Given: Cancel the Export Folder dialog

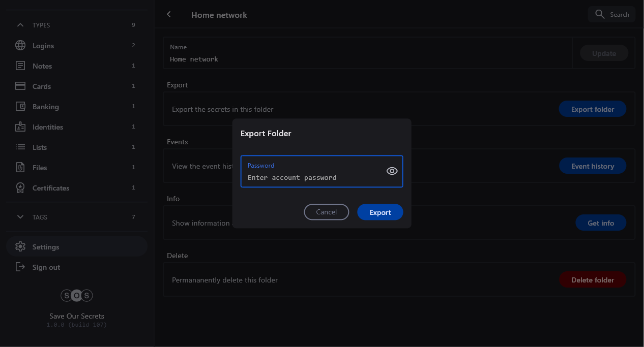Looking at the screenshot, I should [326, 212].
